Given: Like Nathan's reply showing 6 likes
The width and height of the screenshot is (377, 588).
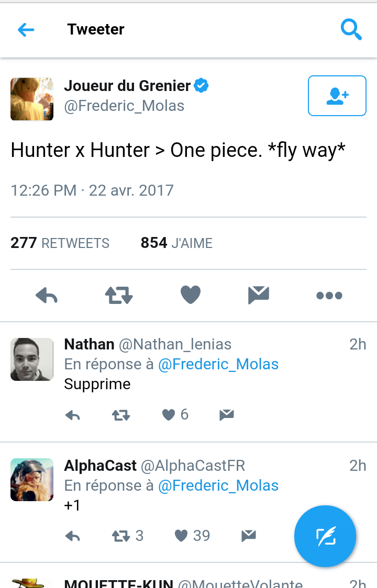Looking at the screenshot, I should [x=168, y=414].
